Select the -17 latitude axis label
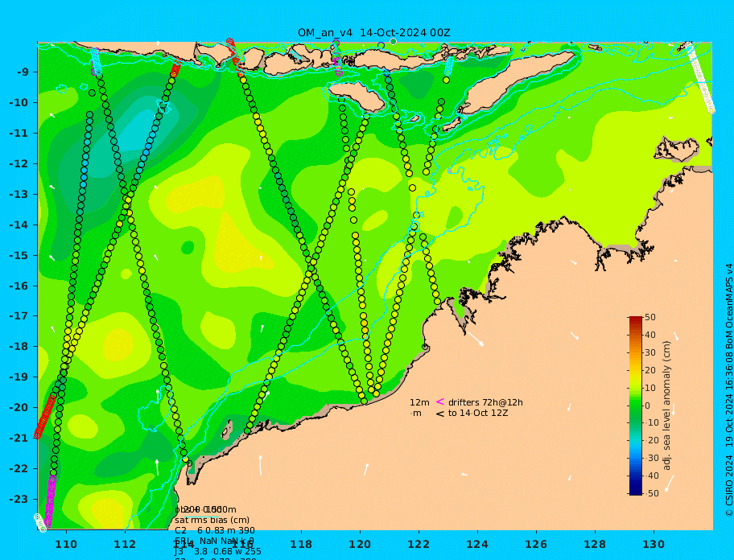This screenshot has width=734, height=560. click(19, 316)
